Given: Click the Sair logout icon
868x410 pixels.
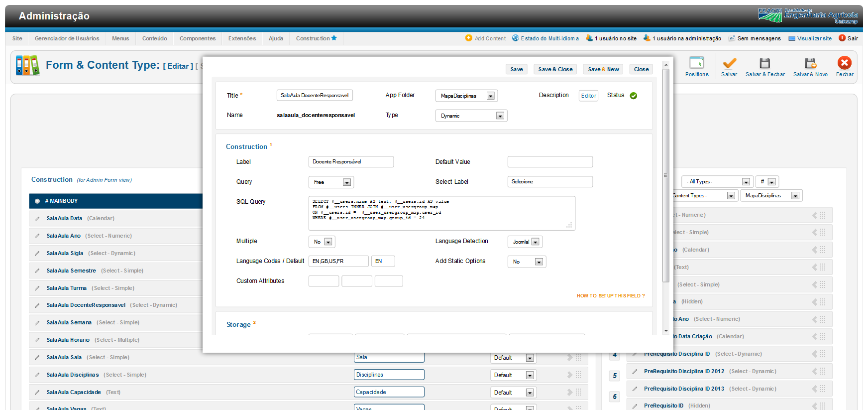Looking at the screenshot, I should 842,38.
